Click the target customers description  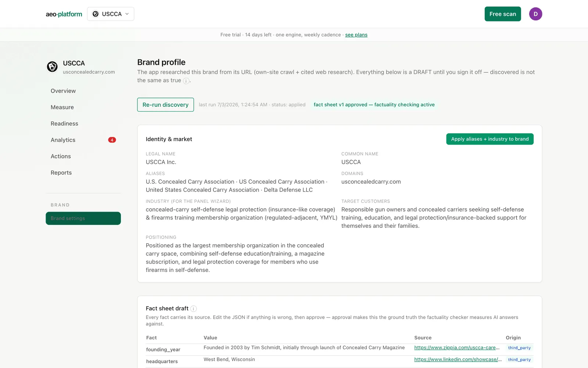434,217
